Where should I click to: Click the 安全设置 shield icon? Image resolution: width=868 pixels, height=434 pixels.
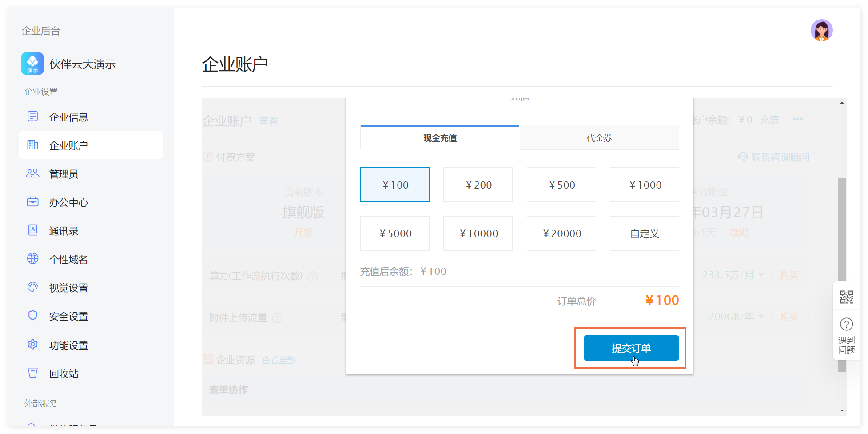pos(32,316)
